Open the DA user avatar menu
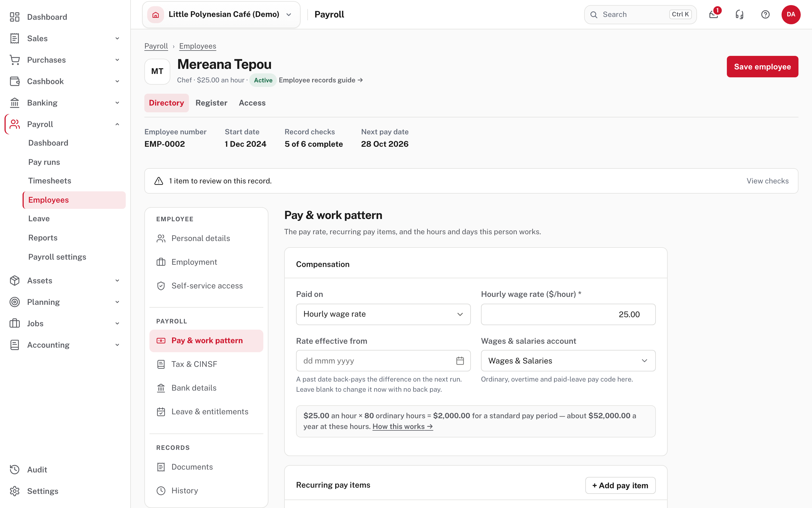Viewport: 812px width, 508px height. pos(791,14)
